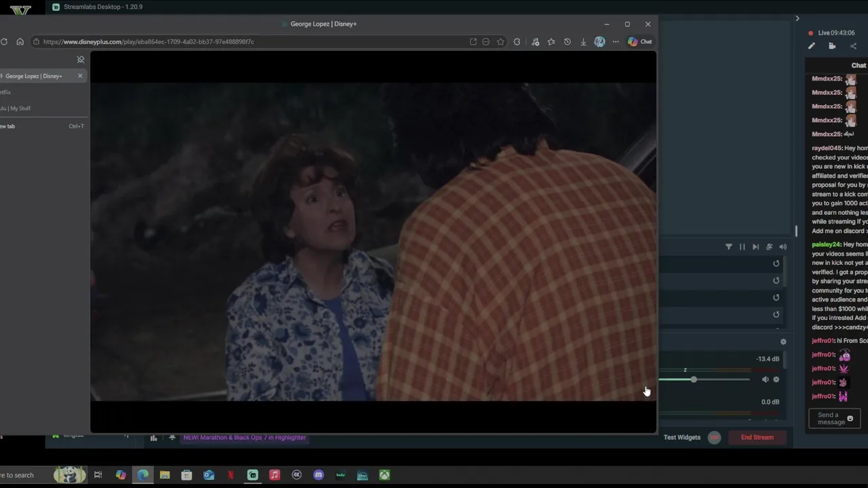868x488 pixels.
Task: Open Netflix from the taskbar
Action: pyautogui.click(x=231, y=475)
